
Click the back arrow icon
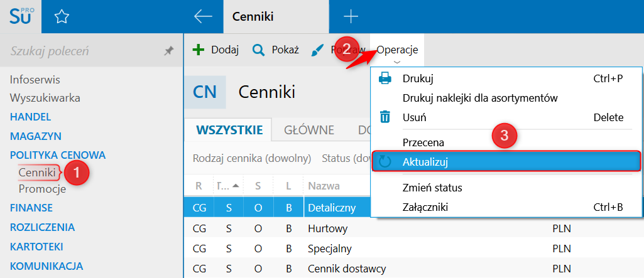(x=203, y=17)
